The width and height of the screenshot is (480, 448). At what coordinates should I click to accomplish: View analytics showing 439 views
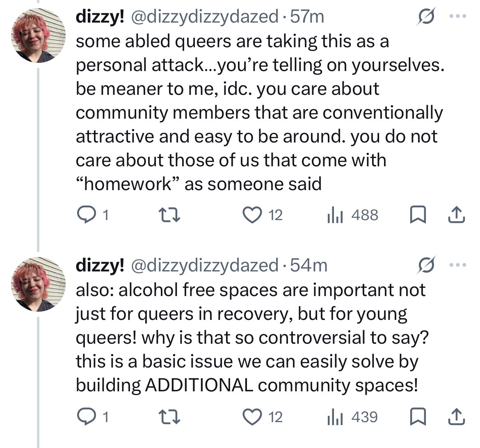353,417
